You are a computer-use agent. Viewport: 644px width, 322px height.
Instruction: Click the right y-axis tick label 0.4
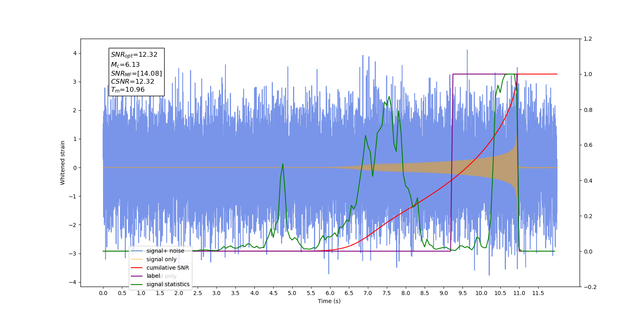pyautogui.click(x=588, y=181)
